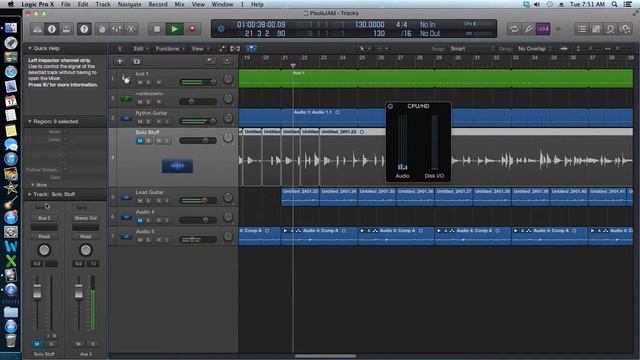Click the Solo Stuff track waveform icon
The height and width of the screenshot is (360, 640).
click(177, 166)
